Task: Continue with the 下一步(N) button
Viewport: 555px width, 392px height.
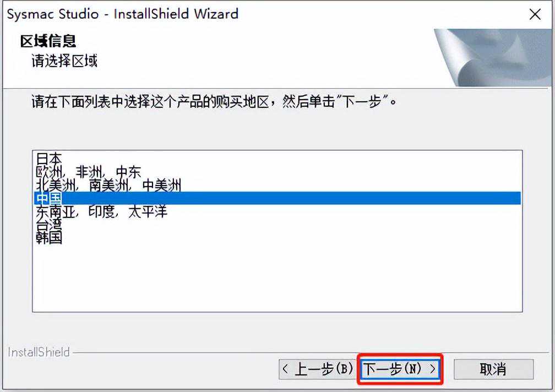Action: tap(400, 369)
